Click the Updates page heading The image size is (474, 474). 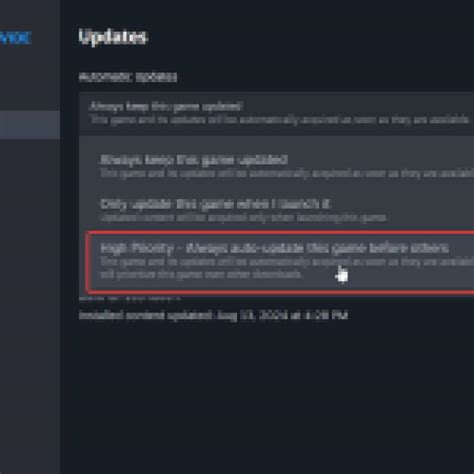click(x=112, y=37)
